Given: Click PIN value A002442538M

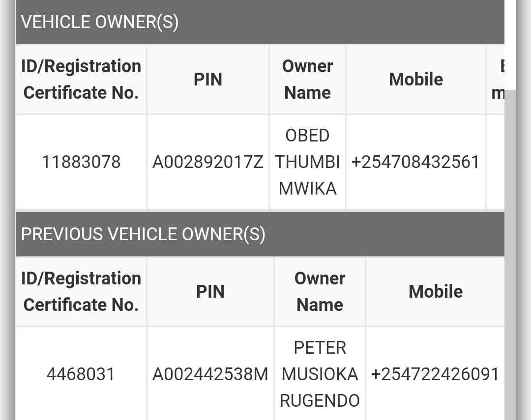Looking at the screenshot, I should (x=210, y=374).
